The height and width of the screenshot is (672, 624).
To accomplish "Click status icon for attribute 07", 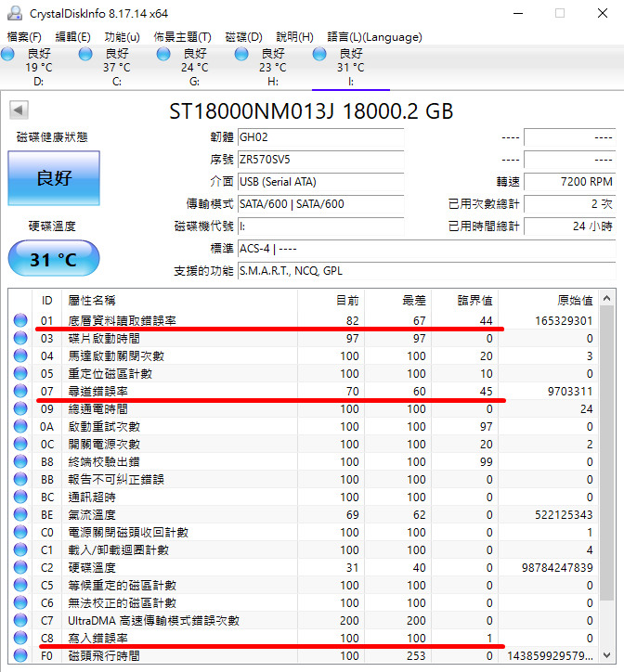I will [x=20, y=391].
